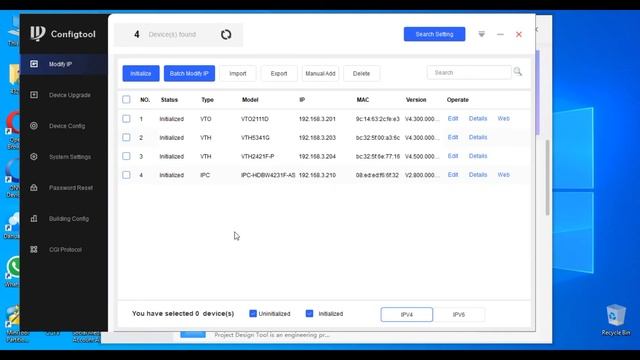The width and height of the screenshot is (640, 360).
Task: Click Edit for 192.168.3.210
Action: pos(453,175)
